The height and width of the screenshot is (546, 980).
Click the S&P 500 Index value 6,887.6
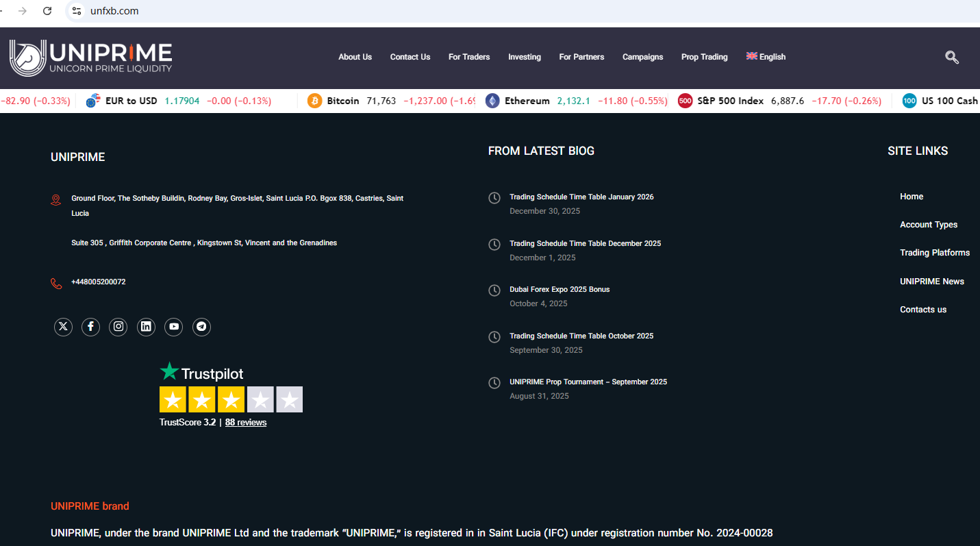pos(788,101)
